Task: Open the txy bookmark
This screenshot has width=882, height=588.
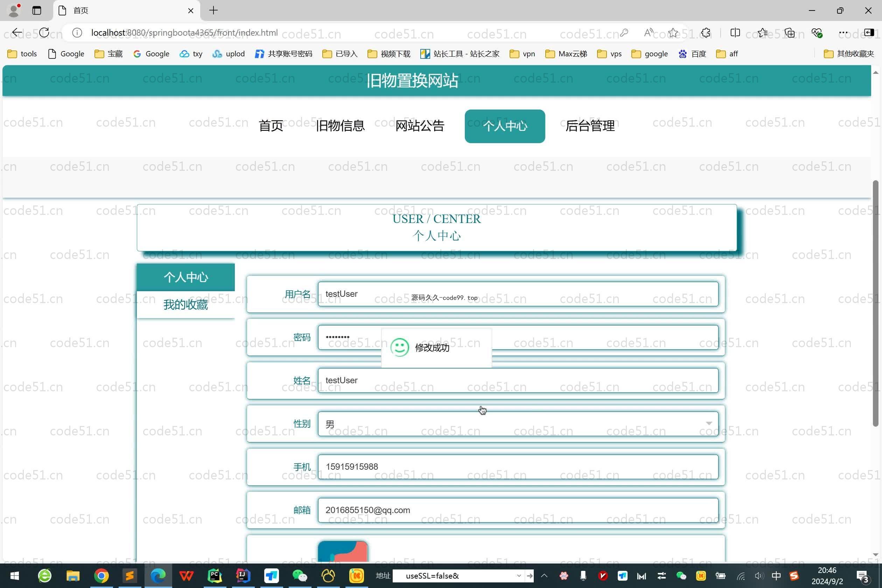Action: point(191,54)
